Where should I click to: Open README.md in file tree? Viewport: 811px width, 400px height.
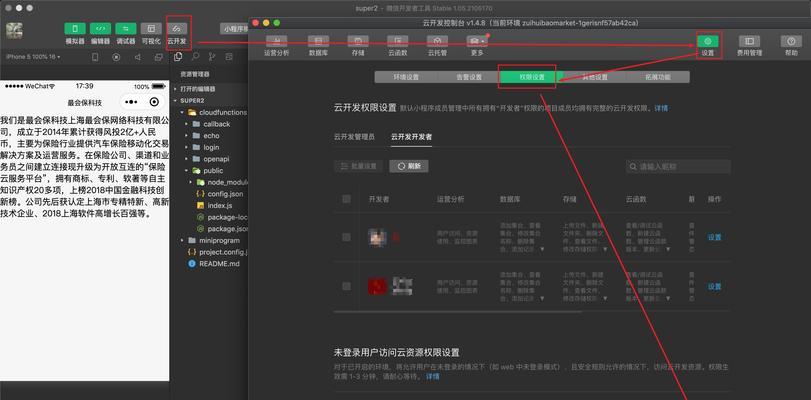(x=215, y=264)
